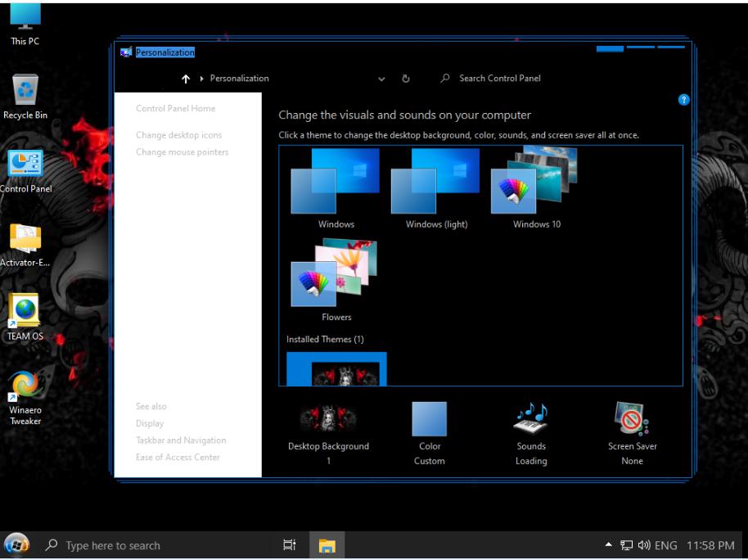Open Ease of Access Center
748x560 pixels.
click(178, 457)
